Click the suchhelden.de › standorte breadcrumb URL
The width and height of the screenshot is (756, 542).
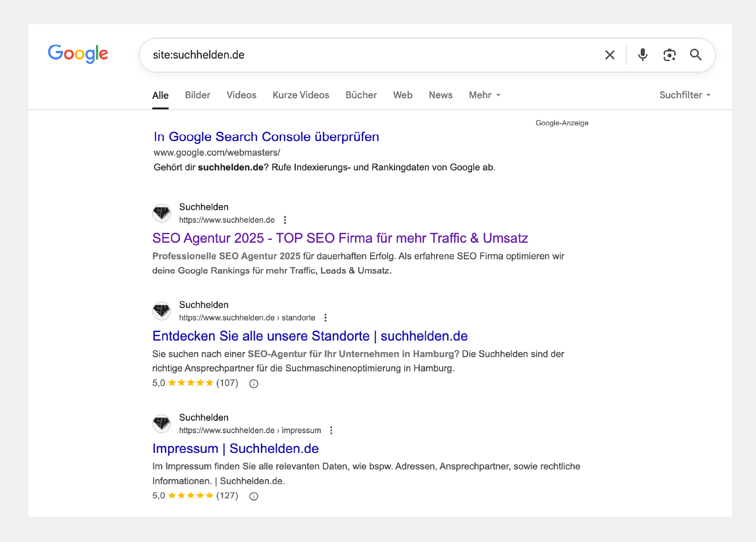[247, 318]
